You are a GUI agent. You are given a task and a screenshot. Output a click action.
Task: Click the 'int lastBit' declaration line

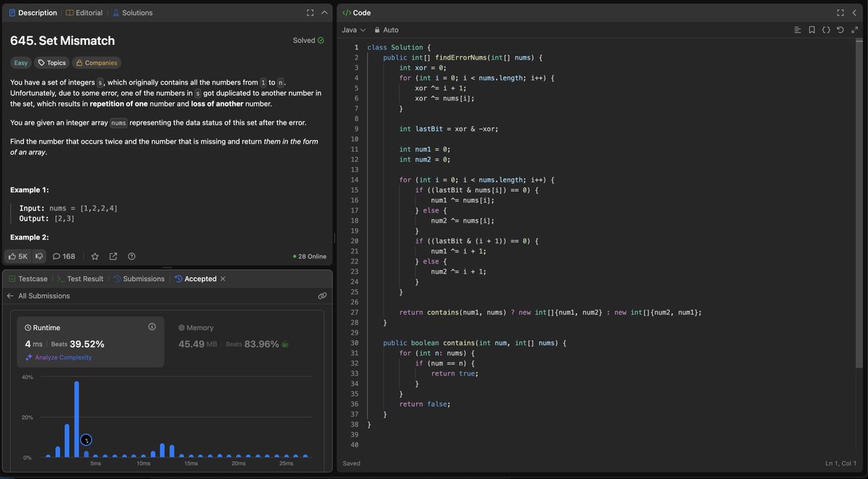coord(449,128)
